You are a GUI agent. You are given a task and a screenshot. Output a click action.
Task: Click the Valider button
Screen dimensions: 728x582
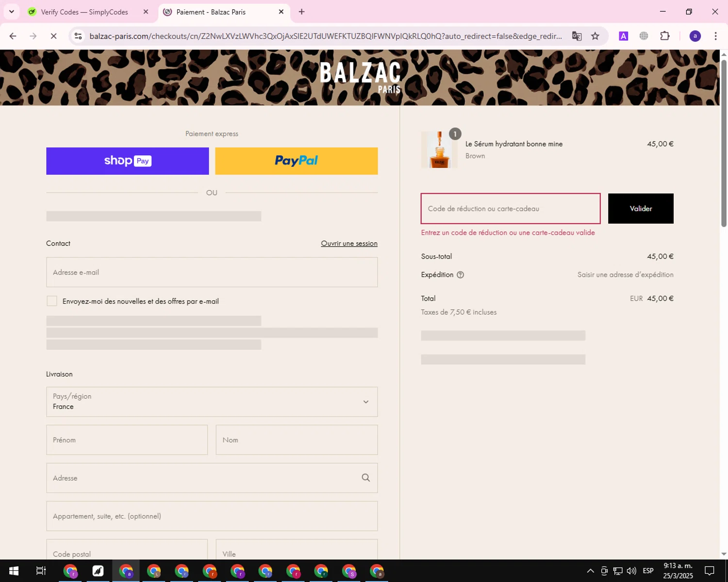tap(641, 209)
